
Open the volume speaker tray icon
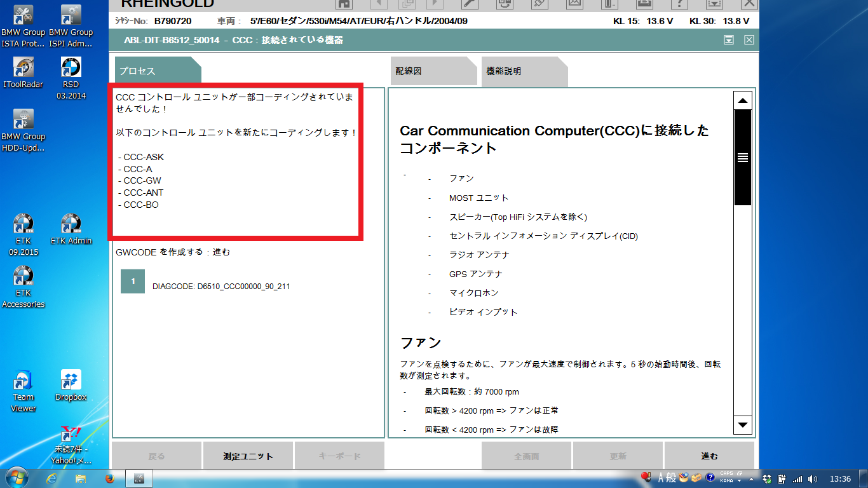click(x=813, y=478)
